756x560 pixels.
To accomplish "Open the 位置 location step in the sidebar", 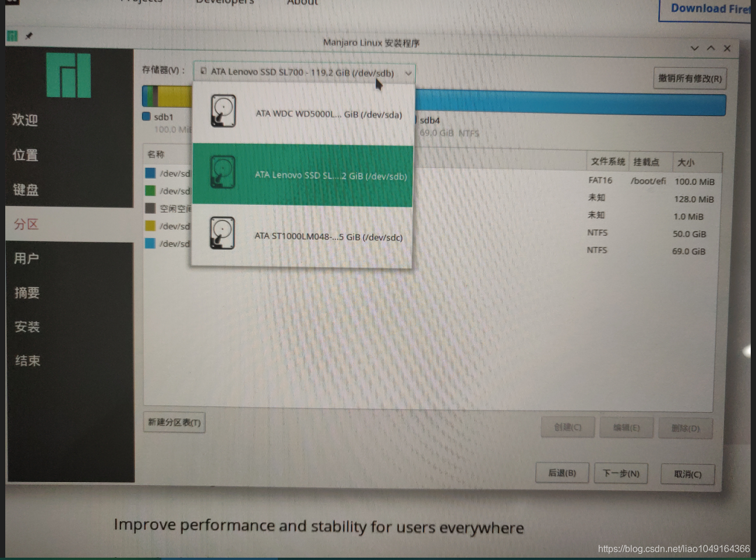I will (26, 155).
